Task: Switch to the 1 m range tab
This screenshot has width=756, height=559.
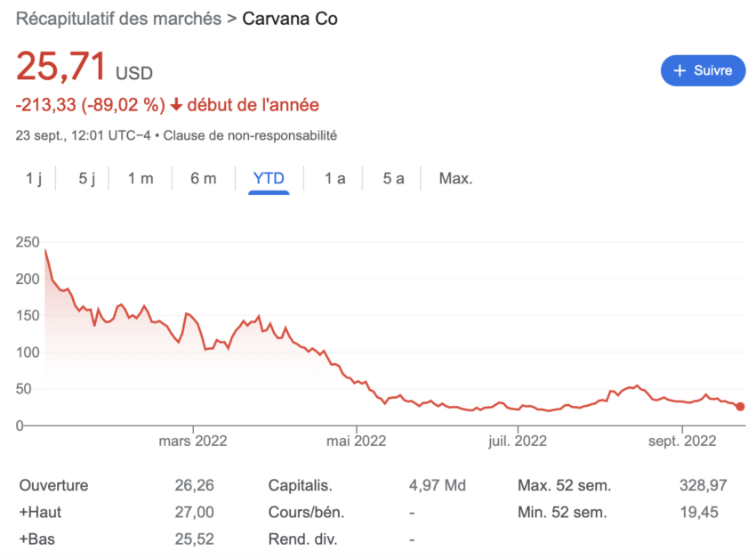Action: (x=141, y=178)
